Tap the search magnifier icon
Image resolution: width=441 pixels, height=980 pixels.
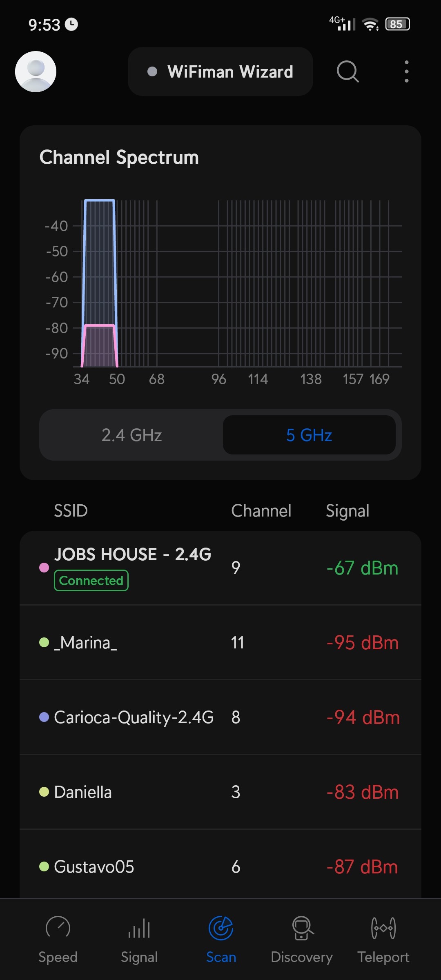tap(347, 71)
